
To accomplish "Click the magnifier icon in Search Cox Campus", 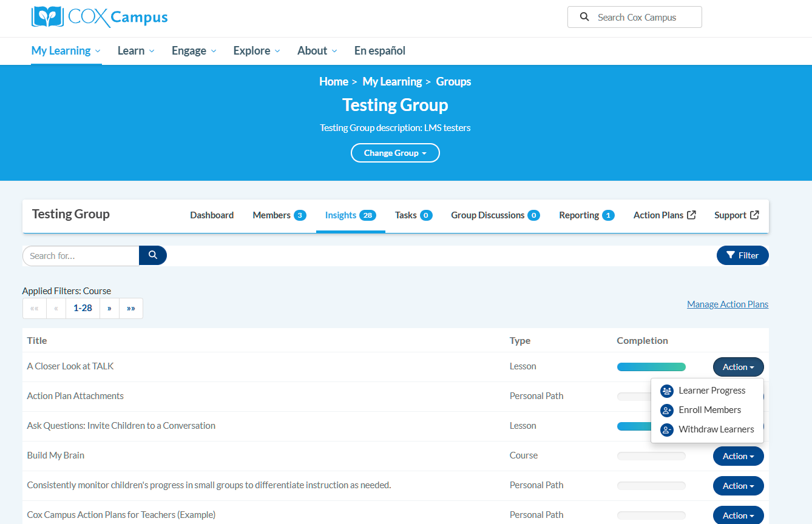I will click(584, 17).
